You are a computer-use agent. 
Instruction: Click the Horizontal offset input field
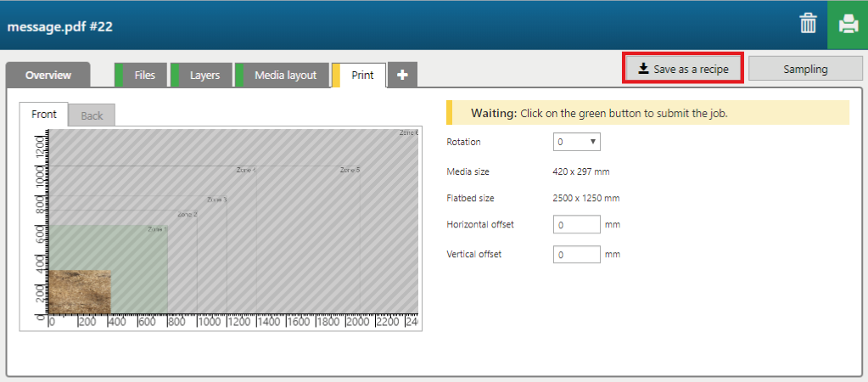coord(577,225)
